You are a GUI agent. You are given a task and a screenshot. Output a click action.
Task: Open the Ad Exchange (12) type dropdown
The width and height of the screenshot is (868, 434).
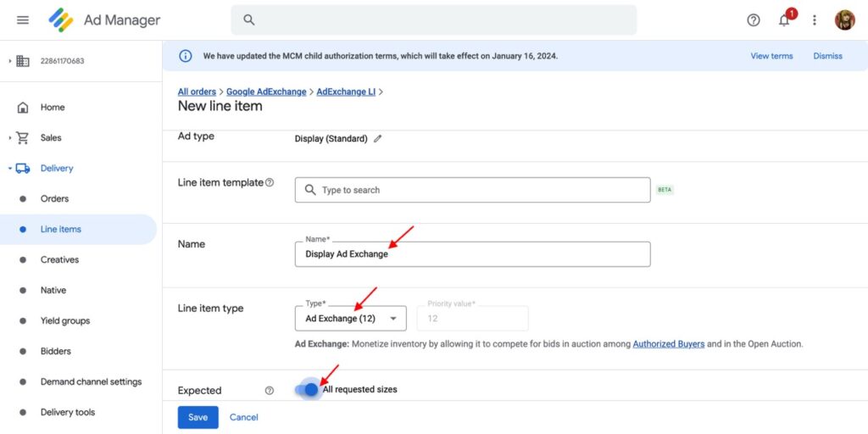coord(351,319)
